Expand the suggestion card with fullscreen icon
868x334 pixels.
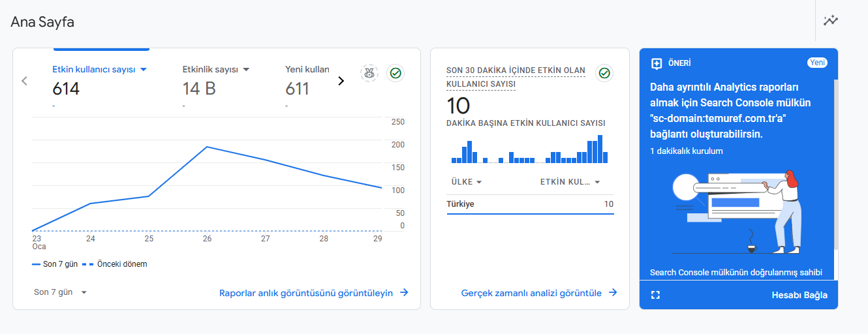pos(656,295)
